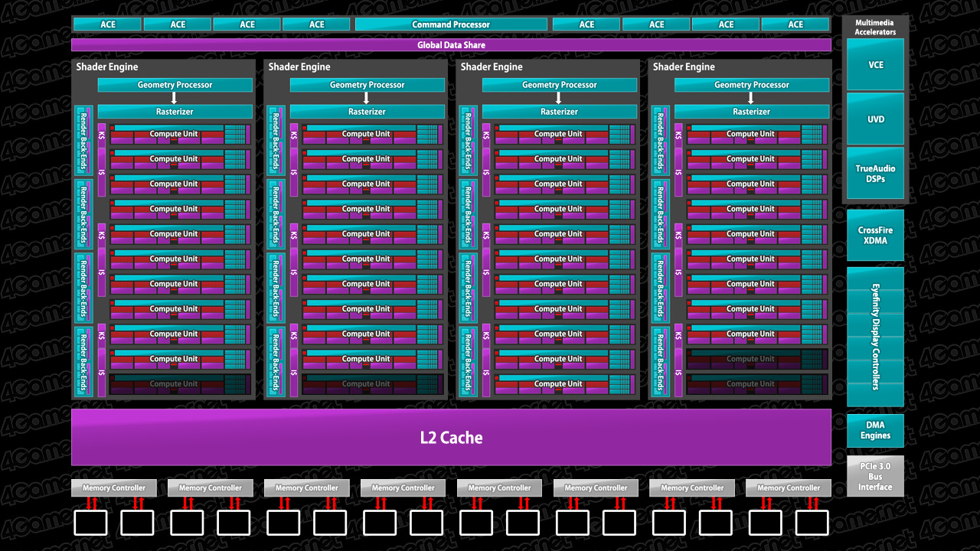
Task: Click the third Shader Engine's Geometry Processor
Action: tap(560, 85)
